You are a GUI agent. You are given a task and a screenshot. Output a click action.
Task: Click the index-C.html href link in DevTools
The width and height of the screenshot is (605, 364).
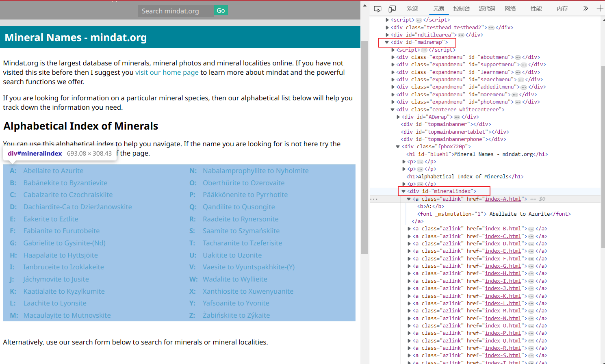pyautogui.click(x=503, y=236)
